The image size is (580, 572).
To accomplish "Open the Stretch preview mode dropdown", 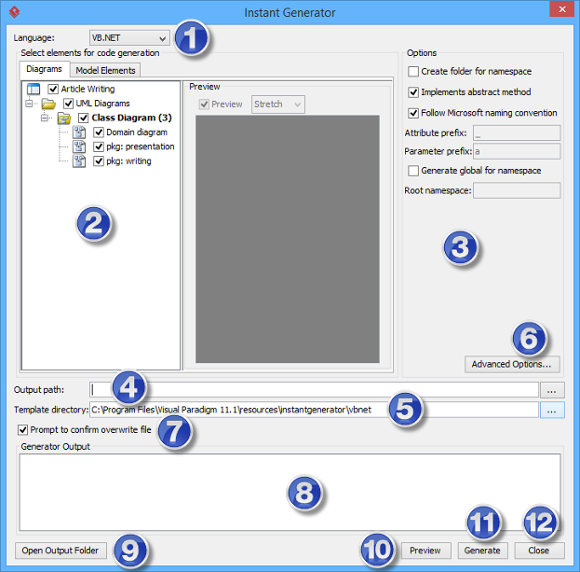I will (278, 104).
